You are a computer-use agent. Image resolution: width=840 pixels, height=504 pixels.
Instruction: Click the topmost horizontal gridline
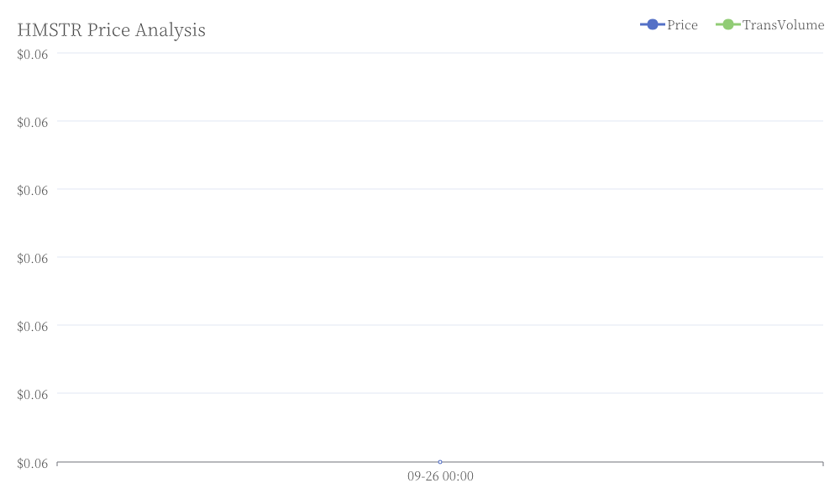(x=440, y=53)
